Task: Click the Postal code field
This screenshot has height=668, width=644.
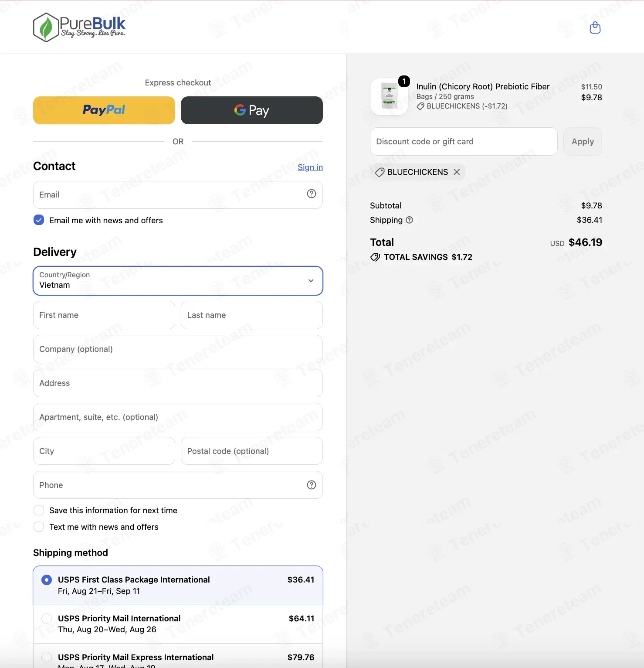Action: (252, 451)
